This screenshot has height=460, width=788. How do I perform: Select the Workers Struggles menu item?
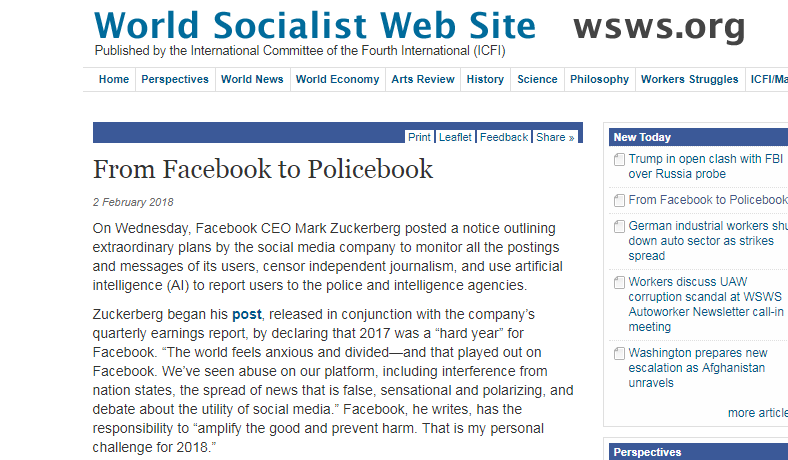coord(690,79)
